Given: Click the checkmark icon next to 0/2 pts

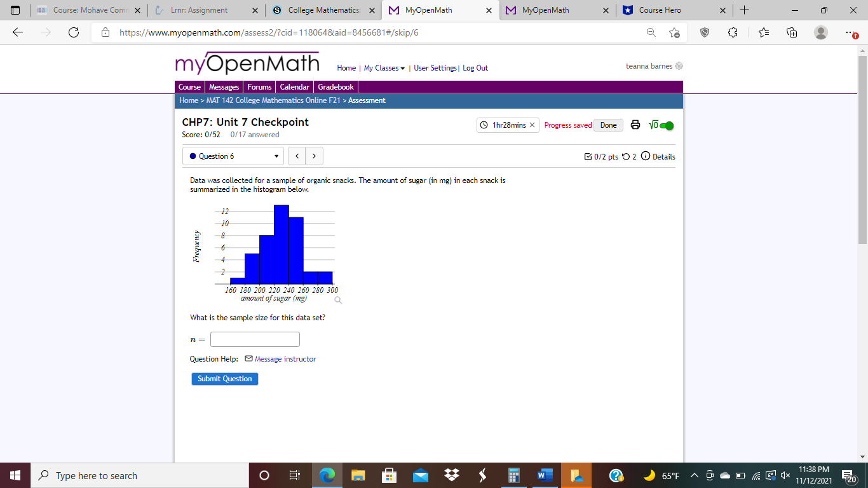Looking at the screenshot, I should (x=588, y=156).
